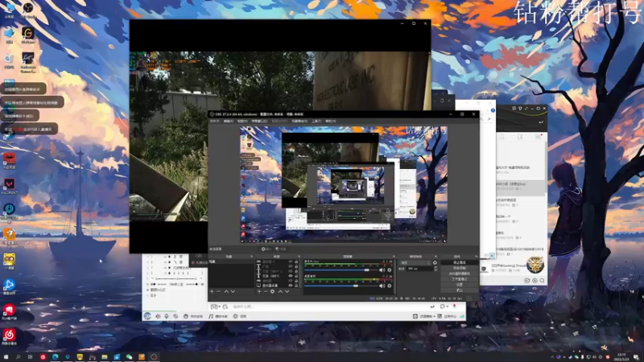This screenshot has height=362, width=644.
Task: Enable 工作室模式 in controls dock
Action: (459, 279)
